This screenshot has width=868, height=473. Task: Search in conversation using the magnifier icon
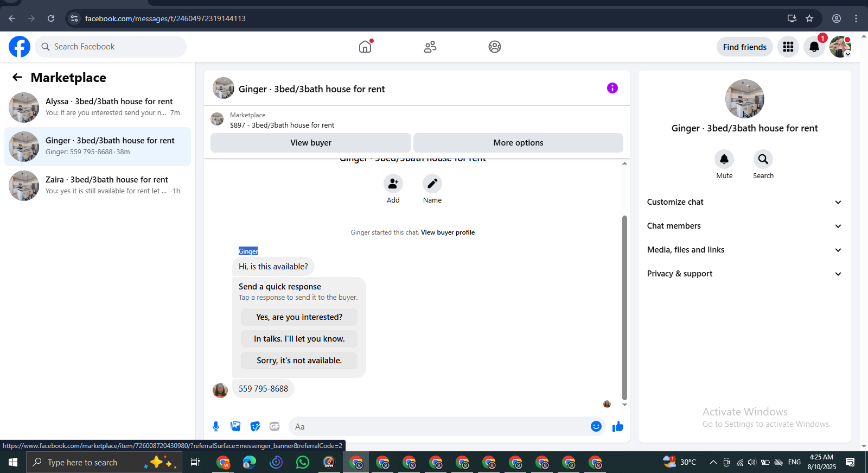point(763,159)
